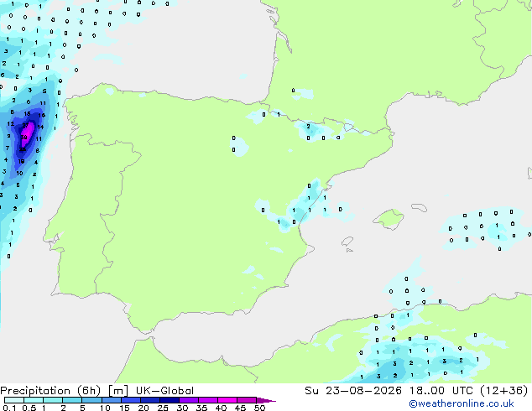Select the bright magenta legend swatch between 40 and 45
532x411 pixels.
click(x=227, y=400)
